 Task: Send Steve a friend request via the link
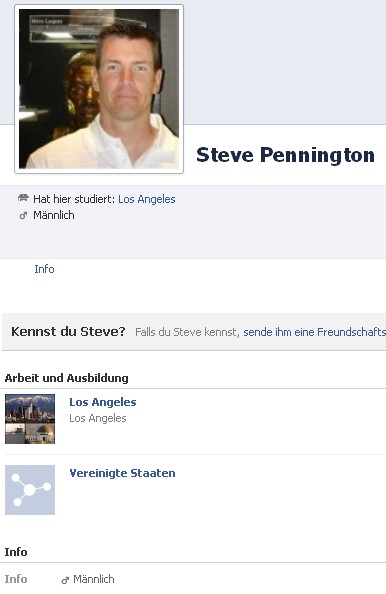click(x=314, y=332)
